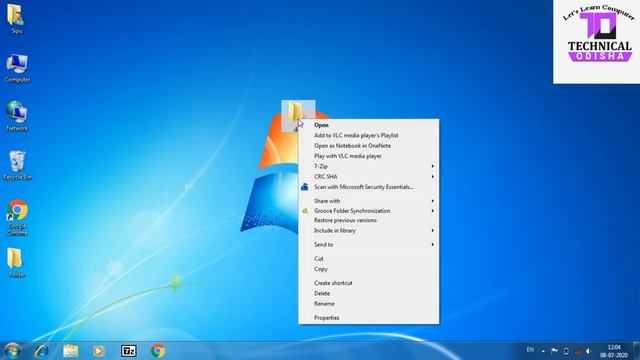The image size is (640, 360).
Task: Click the Groove Folder Synchronization icon
Action: coord(305,211)
